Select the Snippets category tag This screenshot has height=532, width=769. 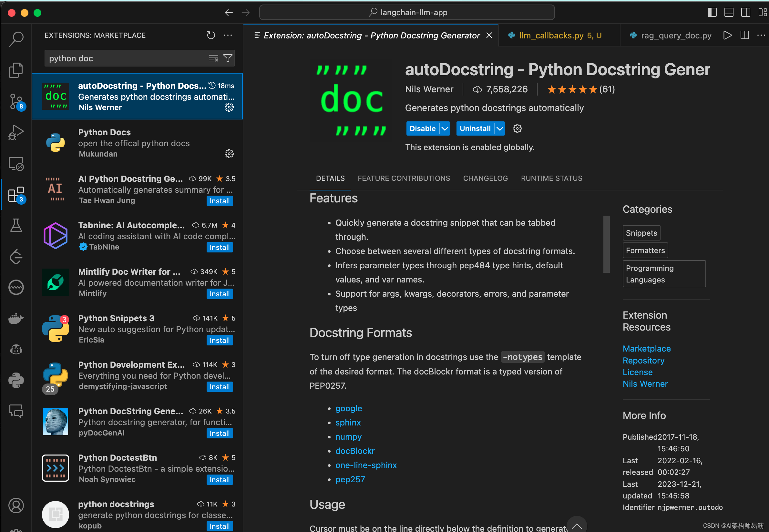[641, 233]
